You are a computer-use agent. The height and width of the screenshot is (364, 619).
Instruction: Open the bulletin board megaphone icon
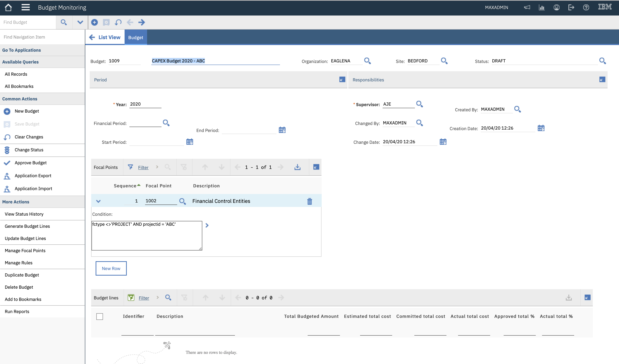click(527, 7)
